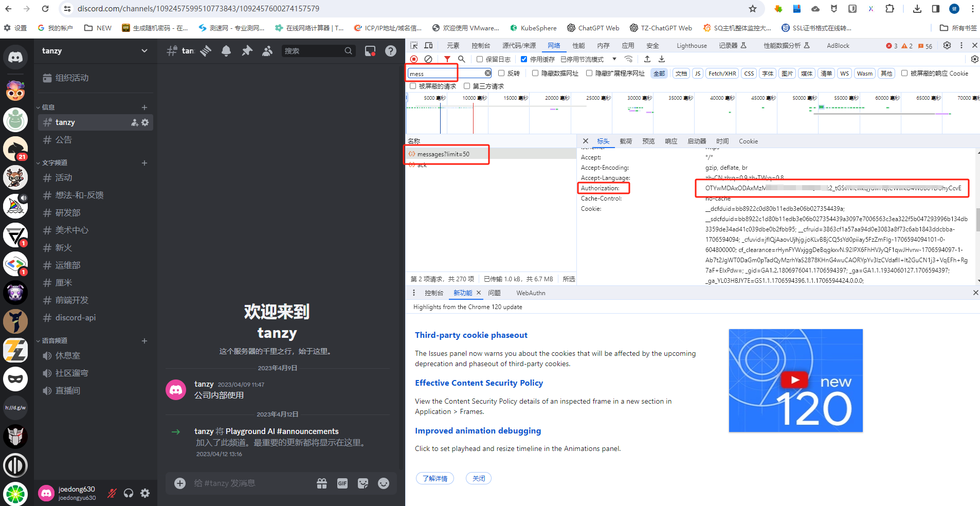Export HAR download icon
The height and width of the screenshot is (506, 980).
662,59
